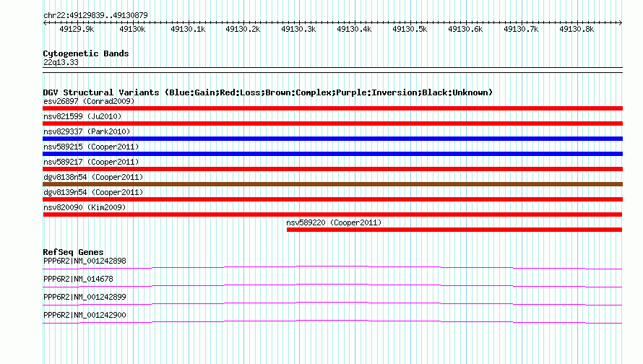
Task: Click the 49130.8k ruler tick label
Action: point(577,29)
